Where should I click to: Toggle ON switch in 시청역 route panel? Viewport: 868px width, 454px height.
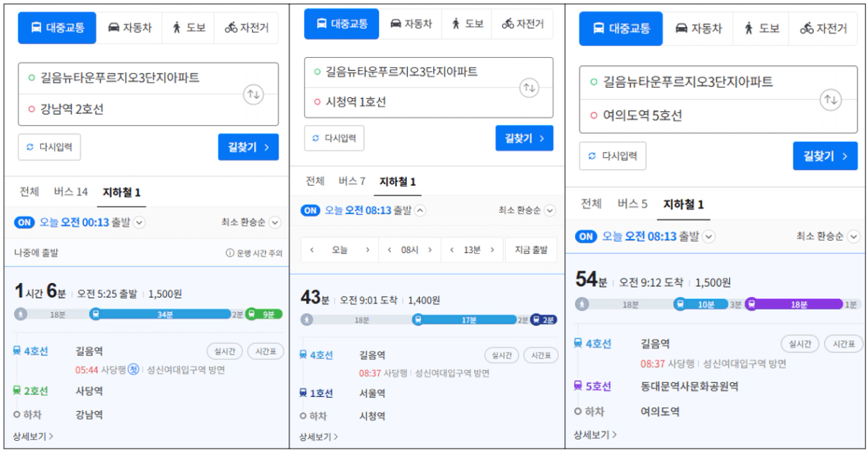coord(311,211)
